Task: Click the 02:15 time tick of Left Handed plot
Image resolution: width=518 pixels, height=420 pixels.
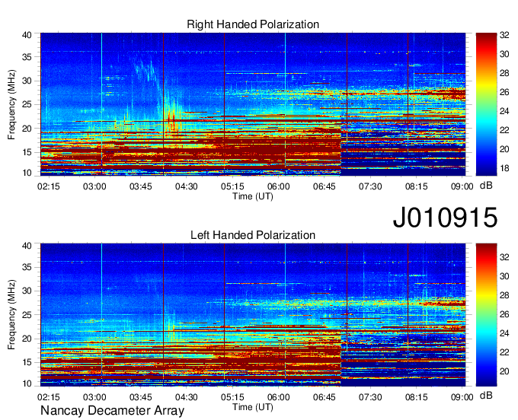Action: (49, 397)
